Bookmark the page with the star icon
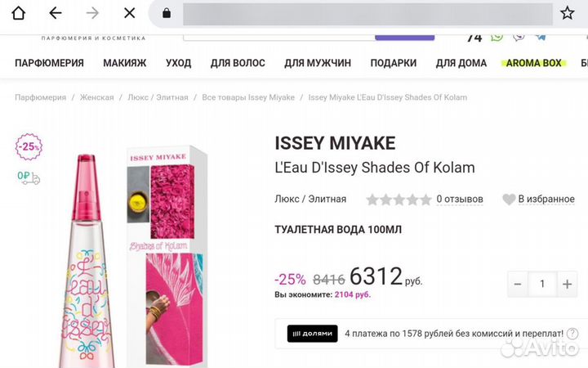The height and width of the screenshot is (368, 588). pyautogui.click(x=568, y=13)
